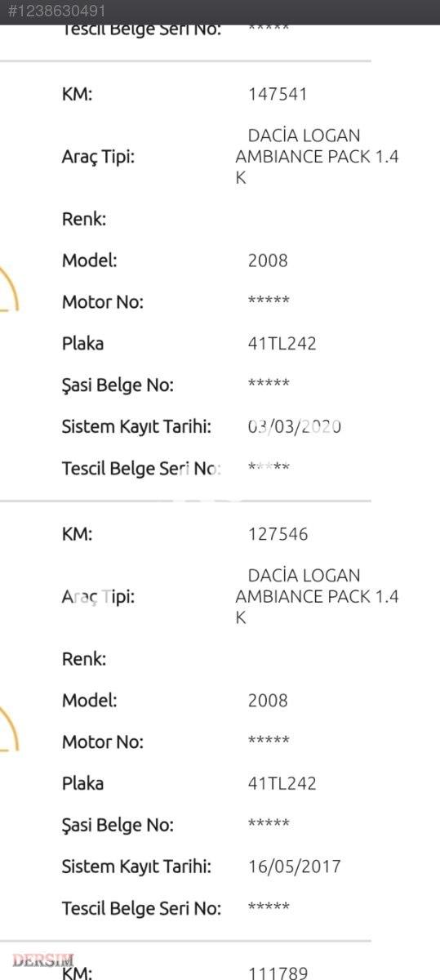
Task: Select plate number 41TL242 in first record
Action: coord(282,343)
